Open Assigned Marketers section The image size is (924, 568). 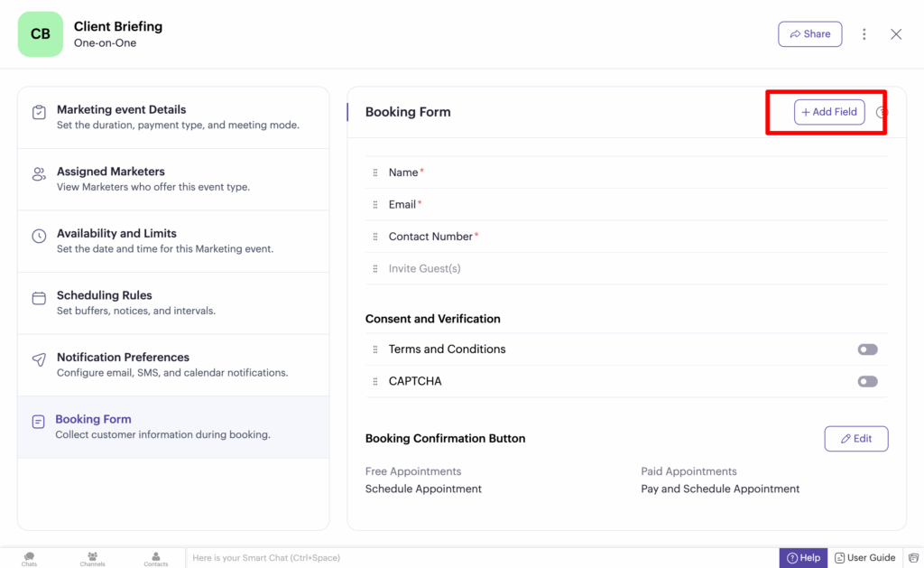click(x=173, y=179)
